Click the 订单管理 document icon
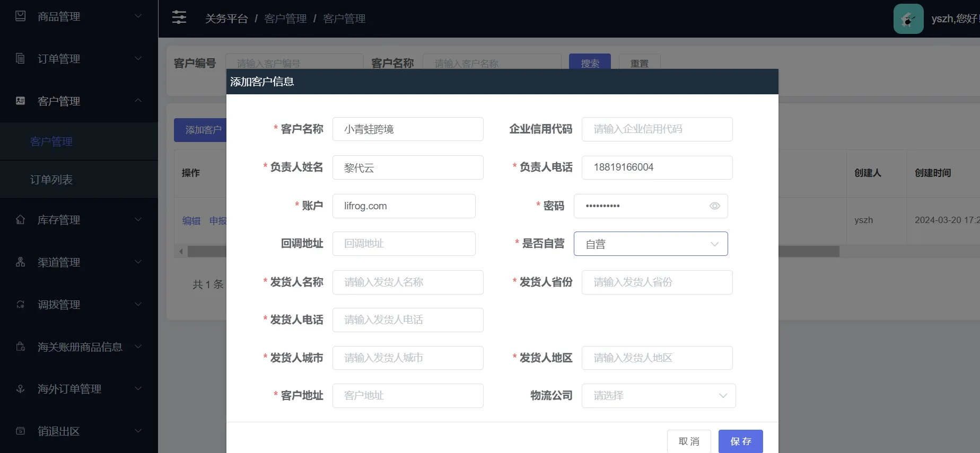Viewport: 980px width, 453px height. [21, 58]
